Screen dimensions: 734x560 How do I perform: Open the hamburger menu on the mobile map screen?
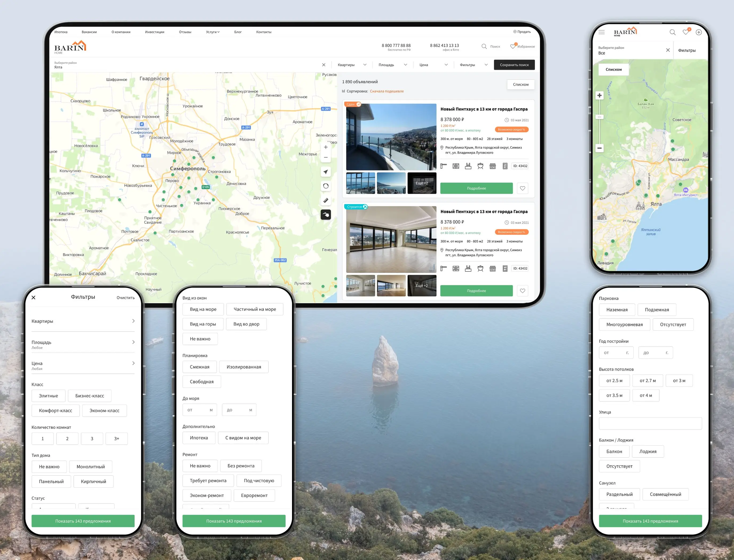(x=601, y=32)
